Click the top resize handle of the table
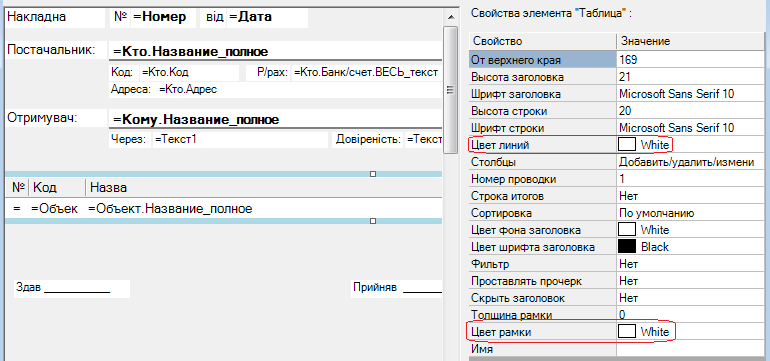This screenshot has height=361, width=770. pyautogui.click(x=373, y=174)
